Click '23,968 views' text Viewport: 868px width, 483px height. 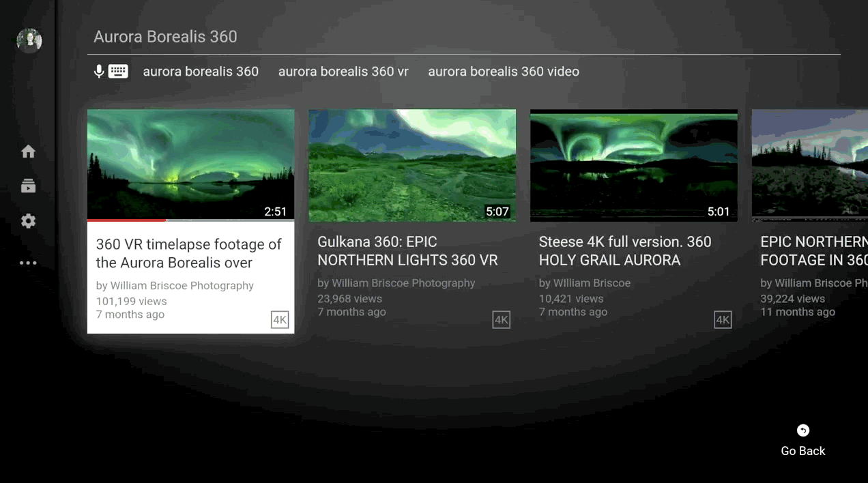(x=350, y=298)
